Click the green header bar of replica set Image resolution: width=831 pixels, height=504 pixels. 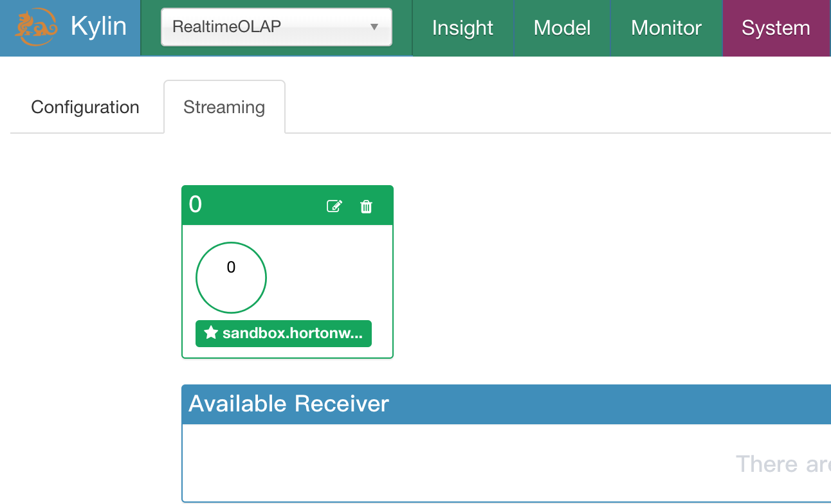(270, 206)
